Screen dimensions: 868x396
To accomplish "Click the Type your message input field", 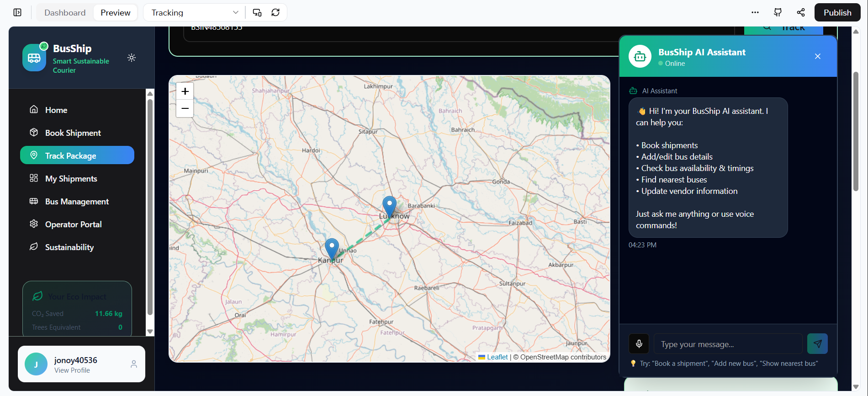I will [x=728, y=344].
